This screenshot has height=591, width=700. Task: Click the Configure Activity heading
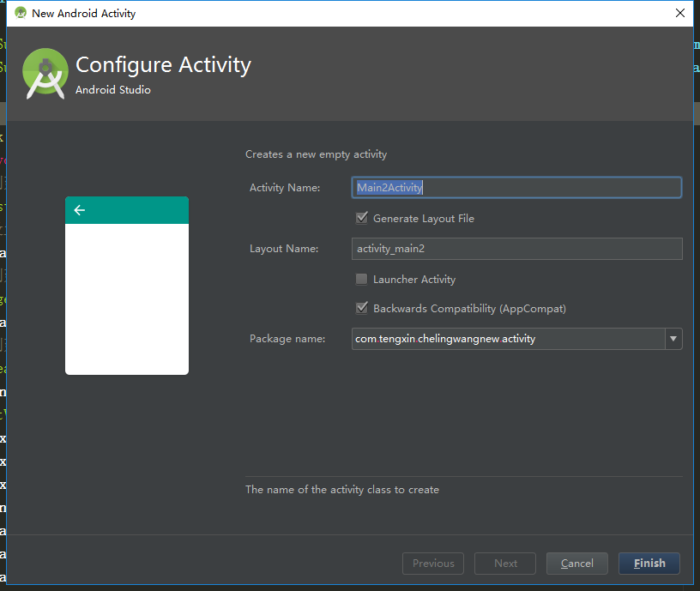163,65
